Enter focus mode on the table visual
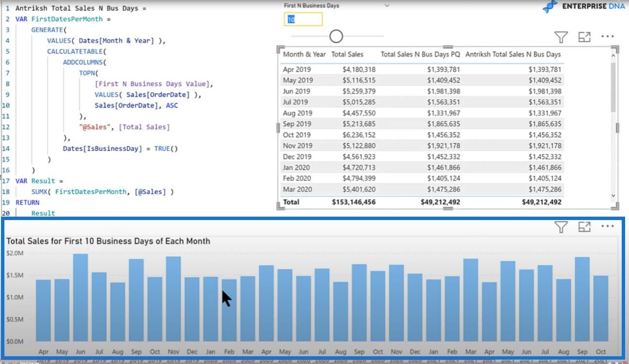Image resolution: width=629 pixels, height=364 pixels. [584, 37]
